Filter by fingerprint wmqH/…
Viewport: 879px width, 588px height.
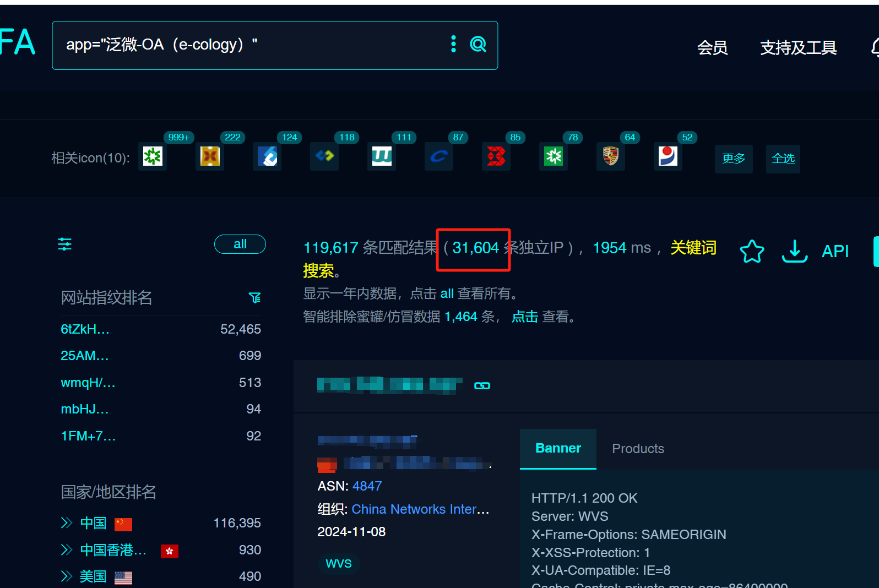[x=88, y=383]
